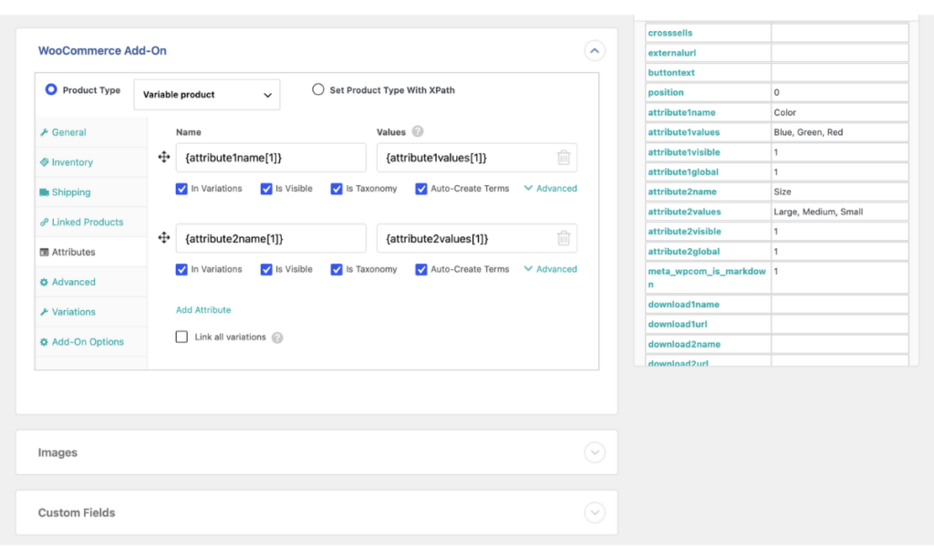Uncheck In Variations for attribute 1

[182, 189]
